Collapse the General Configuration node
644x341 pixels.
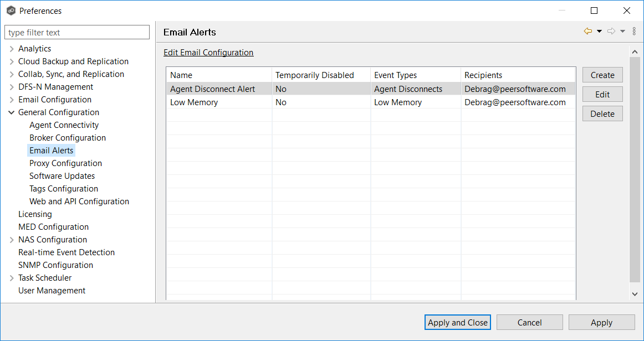click(12, 112)
